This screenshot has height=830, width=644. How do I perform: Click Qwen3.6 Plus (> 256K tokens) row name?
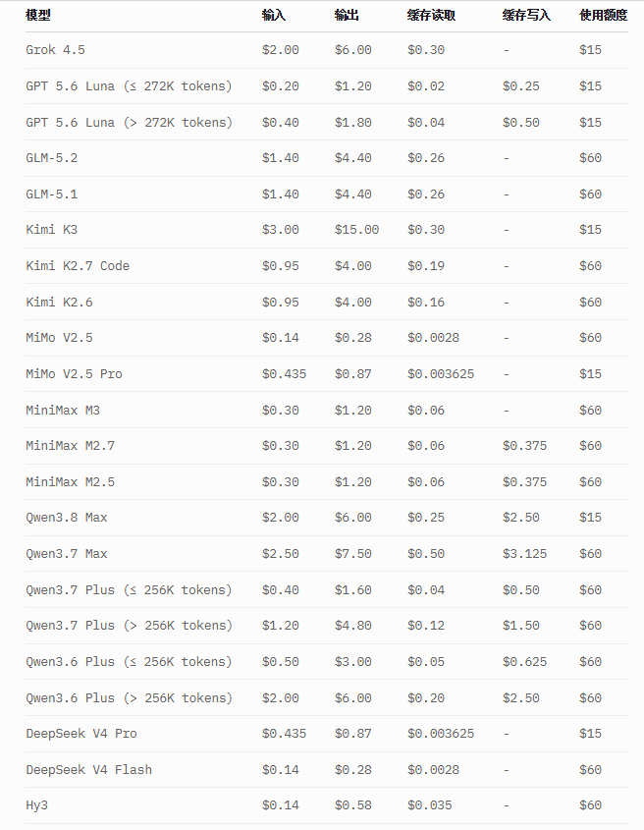point(129,697)
